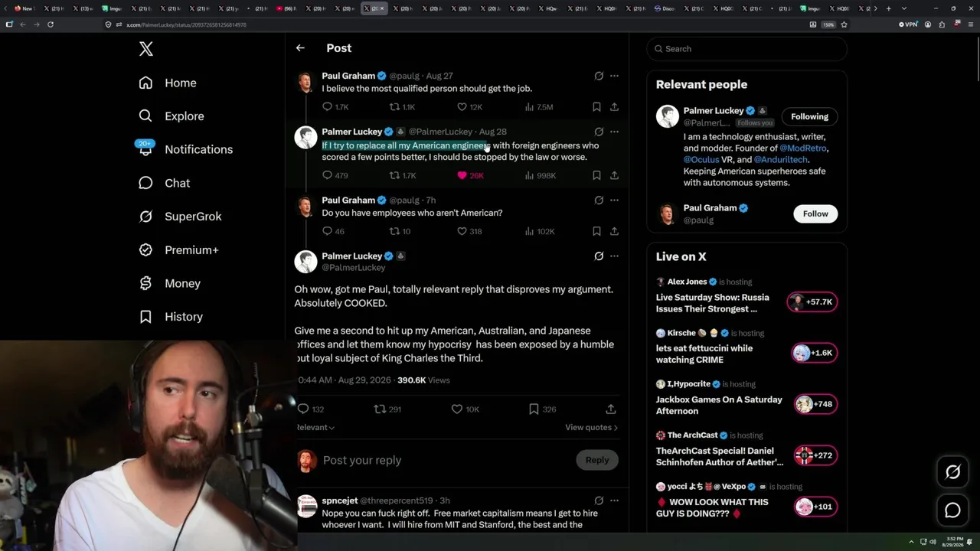Bookmark Palmer Luckey's Aug 28 post
Viewport: 980px width, 551px height.
pos(596,175)
